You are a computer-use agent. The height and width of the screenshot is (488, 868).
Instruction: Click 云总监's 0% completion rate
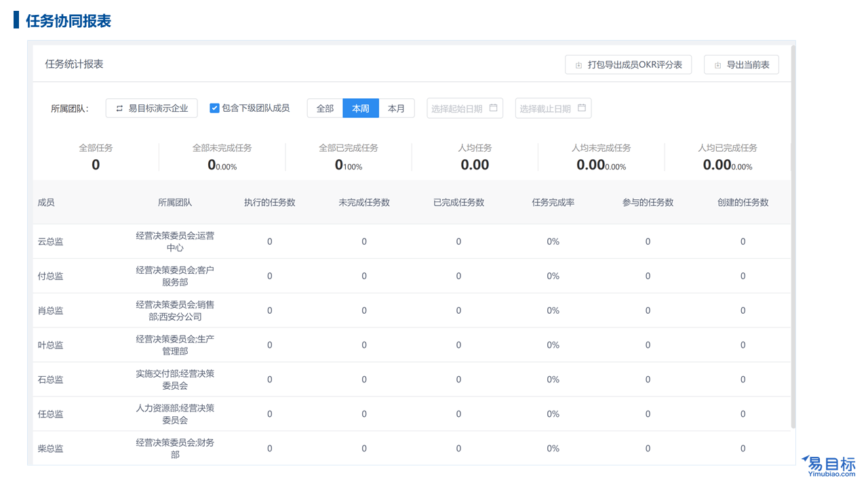pyautogui.click(x=553, y=242)
